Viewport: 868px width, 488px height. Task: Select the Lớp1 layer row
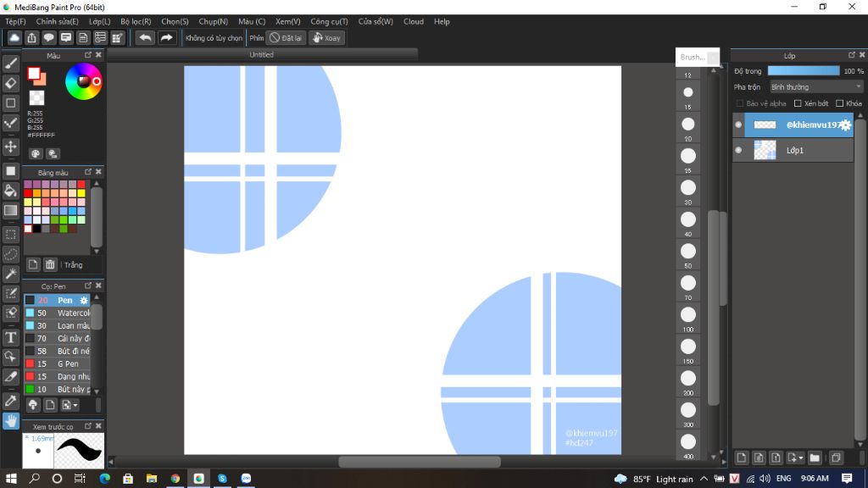[793, 150]
